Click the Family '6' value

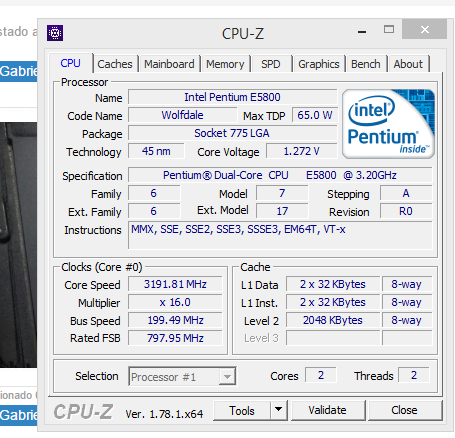[x=154, y=193]
